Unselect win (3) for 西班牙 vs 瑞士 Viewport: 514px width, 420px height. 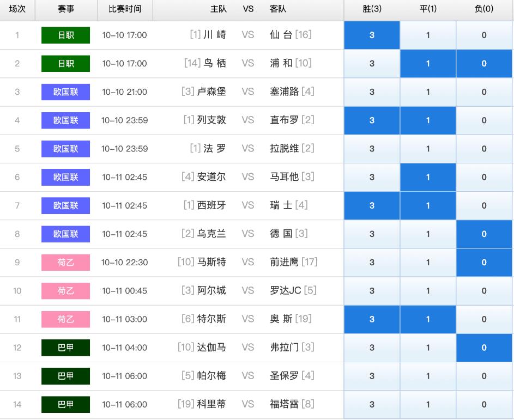pos(372,206)
